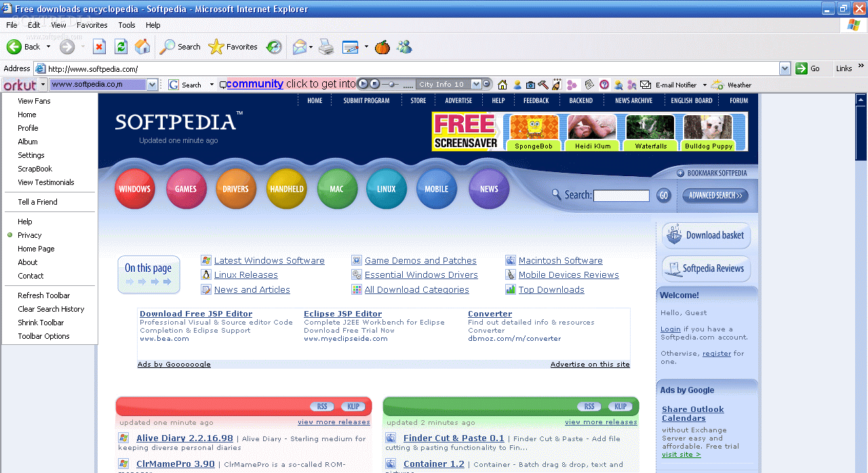
Task: Click the orkut toolbar person icon
Action: (x=517, y=85)
